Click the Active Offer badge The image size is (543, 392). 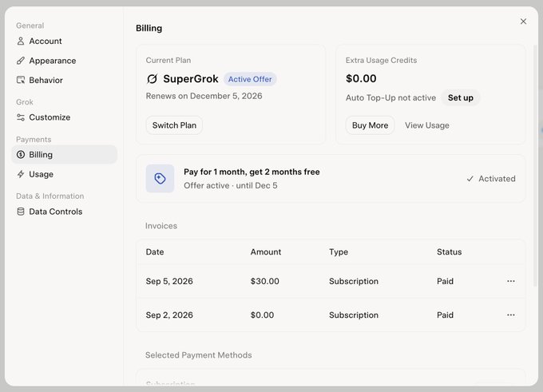coord(250,79)
